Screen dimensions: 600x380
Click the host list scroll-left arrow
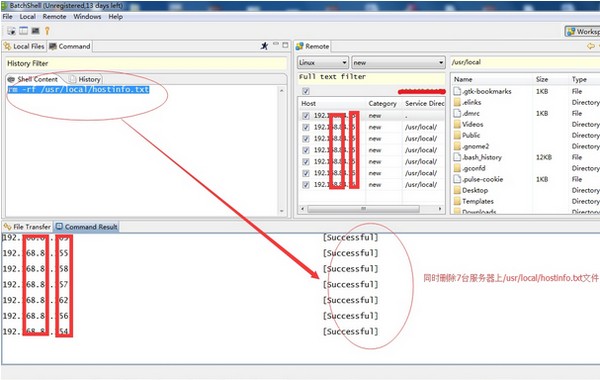[303, 209]
